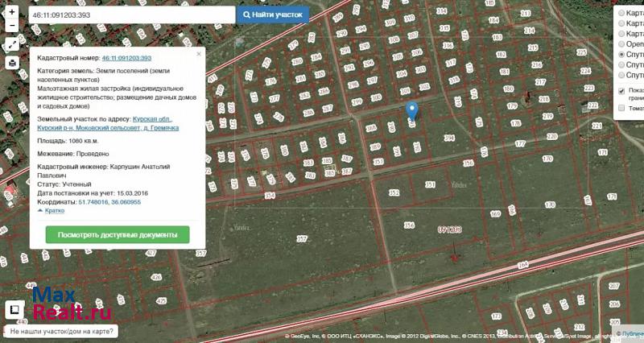Open cadastral number link 46:11:091203:393
The width and height of the screenshot is (644, 343).
(x=126, y=59)
